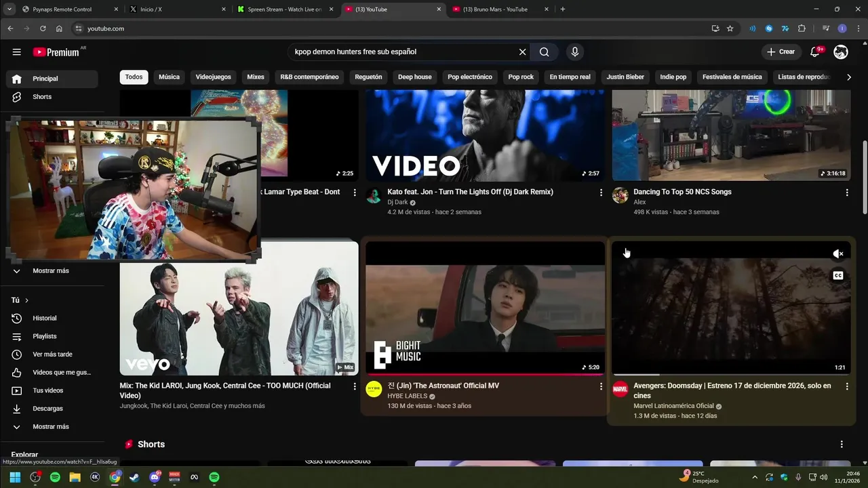Click the Crear button
The width and height of the screenshot is (868, 488).
781,52
